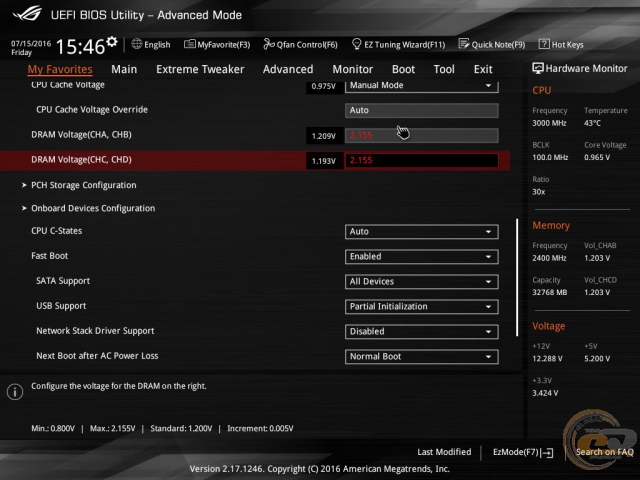Click the Max.: 2.155V hint text
The image size is (640, 480).
pos(112,429)
